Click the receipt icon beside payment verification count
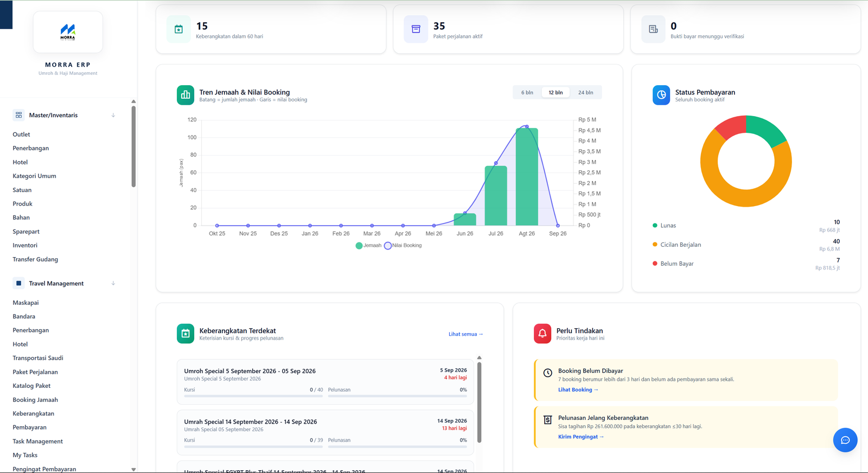868x473 pixels. 653,29
